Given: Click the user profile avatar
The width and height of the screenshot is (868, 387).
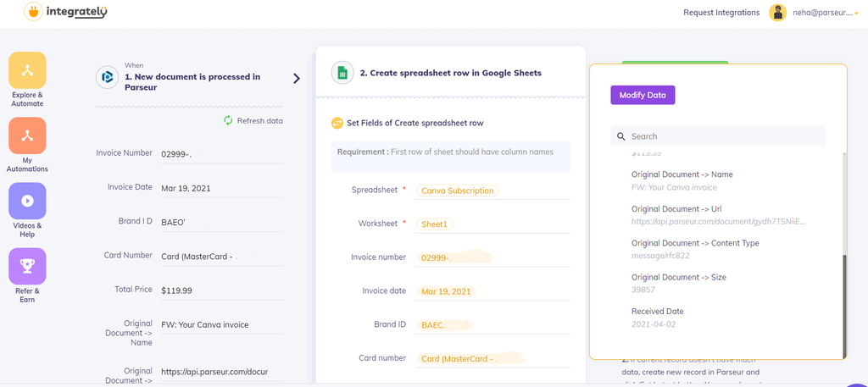Looking at the screenshot, I should [x=777, y=13].
